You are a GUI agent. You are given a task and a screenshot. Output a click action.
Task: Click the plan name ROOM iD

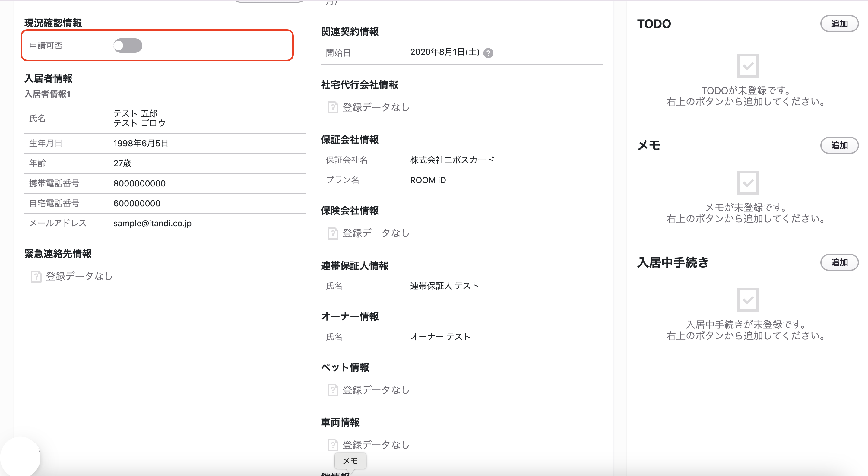pos(428,180)
